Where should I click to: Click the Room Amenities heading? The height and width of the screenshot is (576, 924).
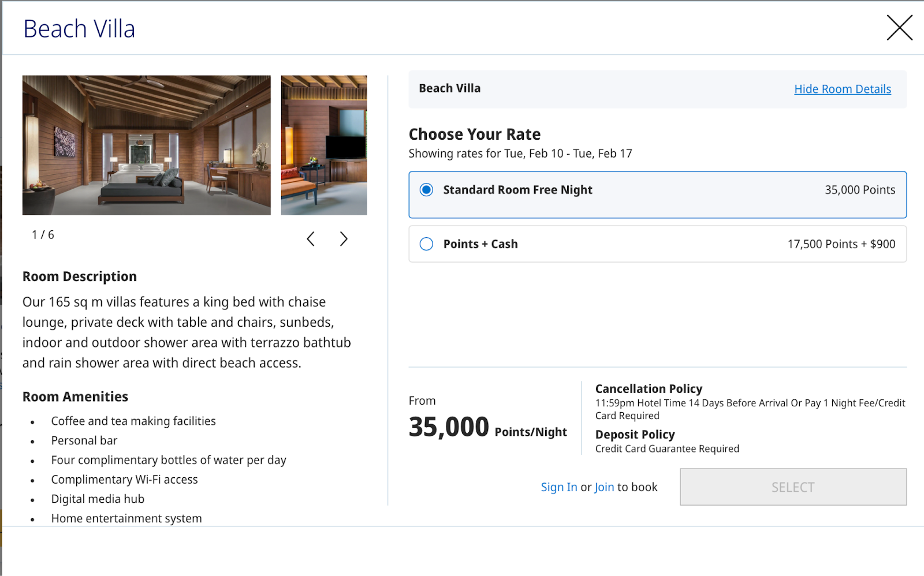coord(75,397)
